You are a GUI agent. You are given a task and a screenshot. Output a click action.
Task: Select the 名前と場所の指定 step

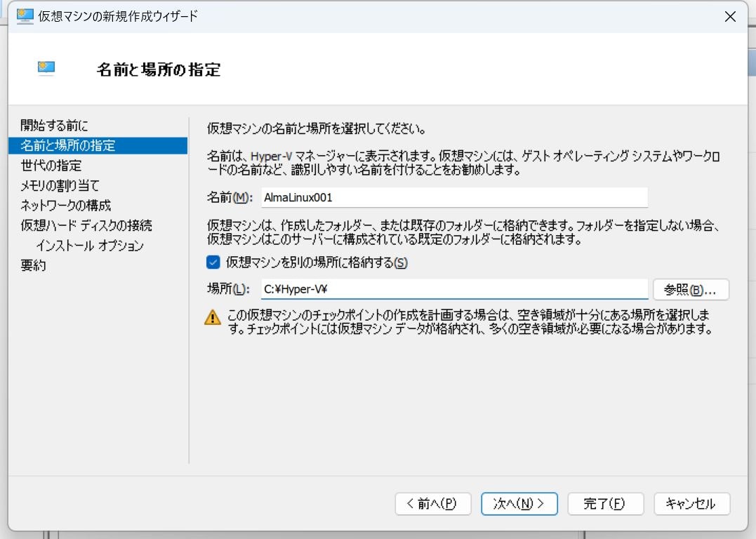tap(98, 145)
